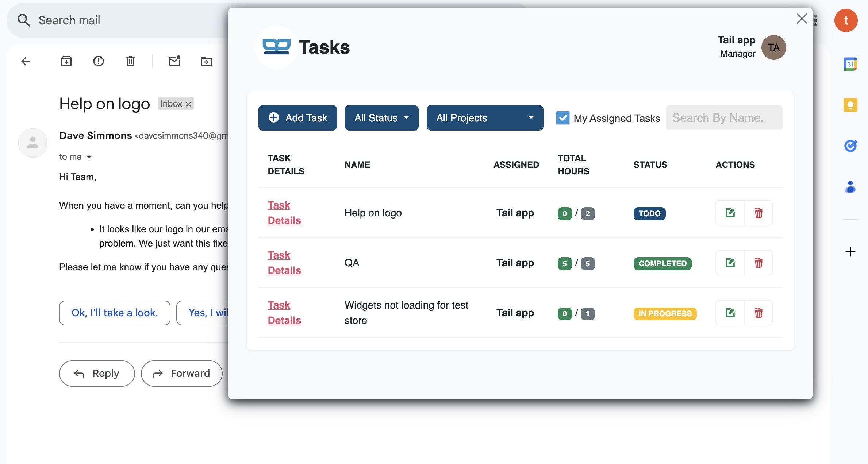Screen dimensions: 868x464
Task: Click the Search By Name field
Action: pos(724,118)
